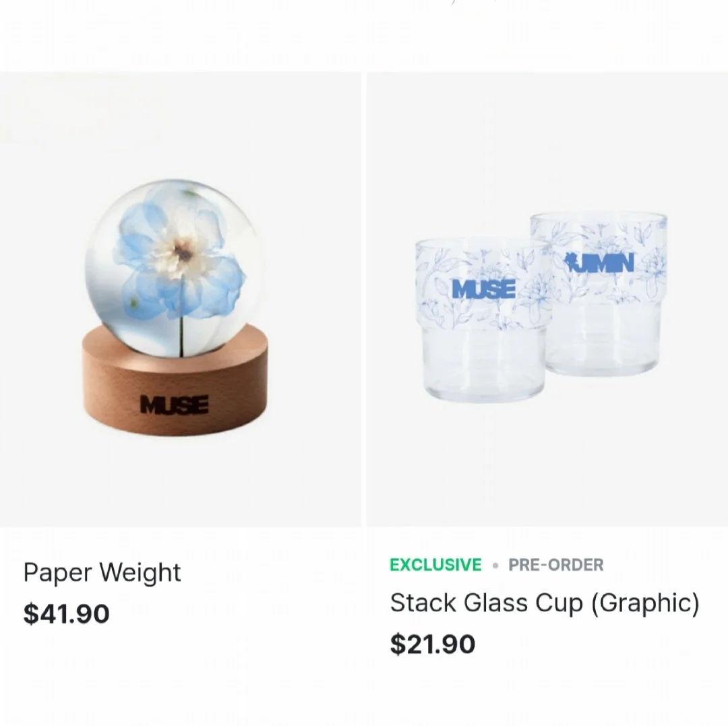
Task: Click the JIMIN logo on the rear cup
Action: pyautogui.click(x=599, y=263)
